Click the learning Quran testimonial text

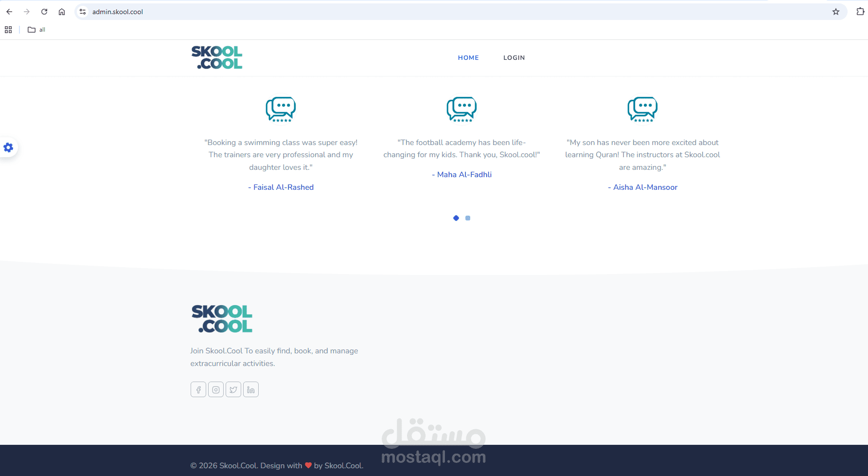pyautogui.click(x=642, y=155)
